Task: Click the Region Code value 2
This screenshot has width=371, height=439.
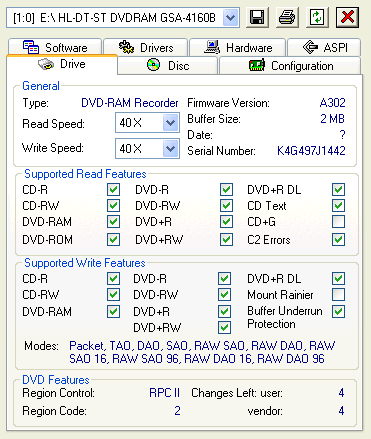Action: click(177, 411)
